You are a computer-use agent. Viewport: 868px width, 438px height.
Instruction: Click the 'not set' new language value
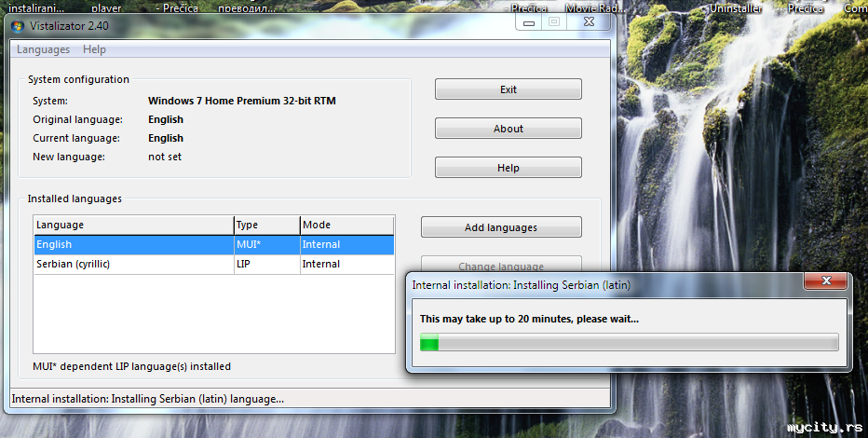[x=165, y=157]
